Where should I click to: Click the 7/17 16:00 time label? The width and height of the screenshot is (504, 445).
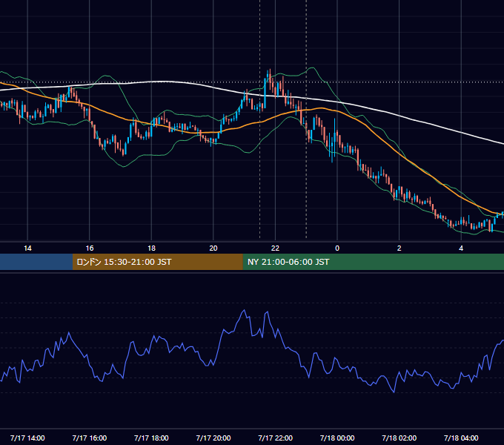tap(90, 438)
